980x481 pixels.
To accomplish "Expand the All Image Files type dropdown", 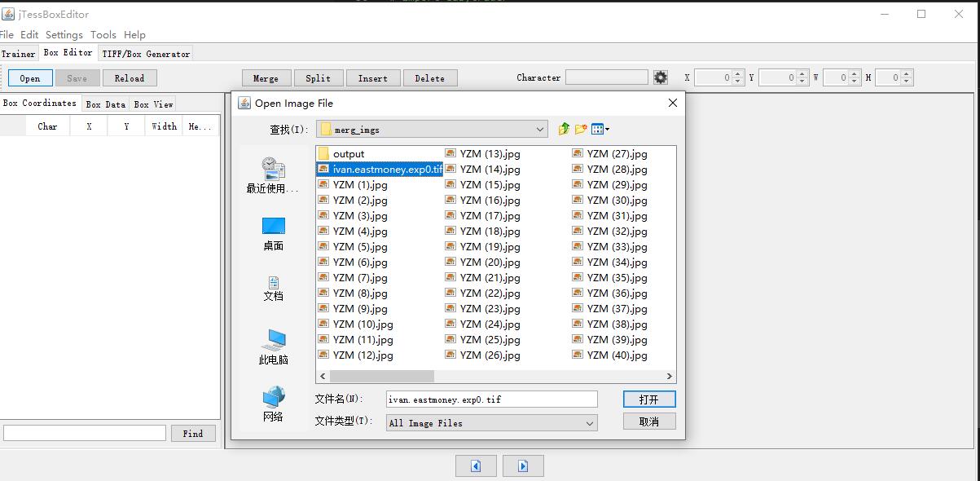I will click(x=590, y=422).
